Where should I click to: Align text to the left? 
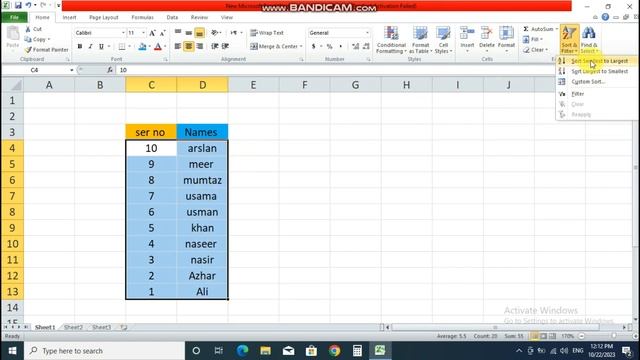point(178,47)
